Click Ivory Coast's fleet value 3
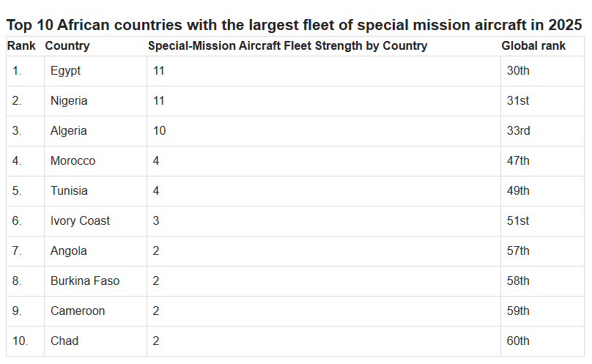Screen dimensions: 592x364 (157, 221)
